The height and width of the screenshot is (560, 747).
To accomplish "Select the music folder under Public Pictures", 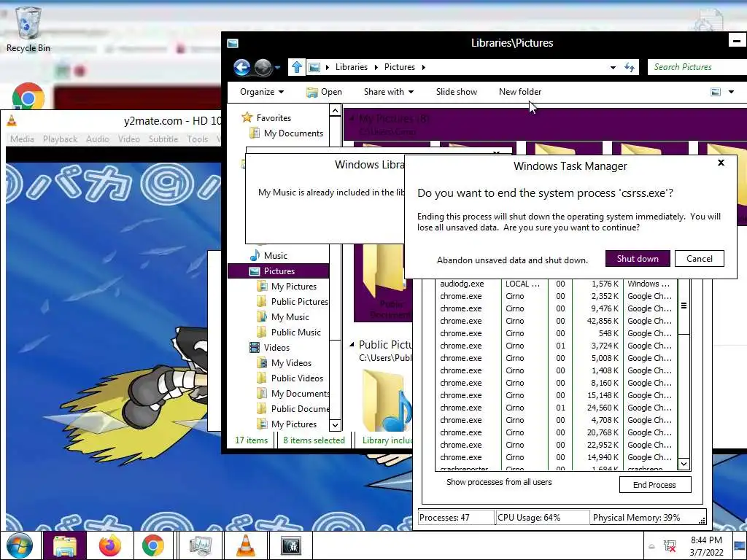I will [x=386, y=401].
